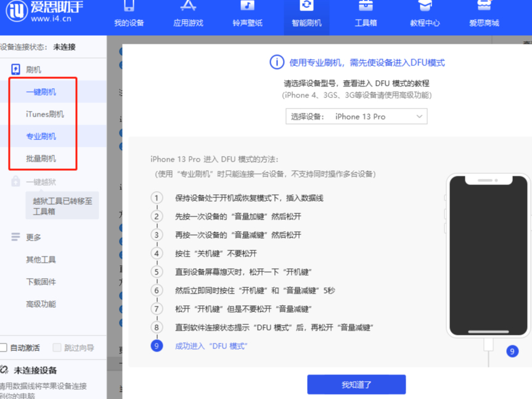Toggle the 自动激活 checkbox
532x399 pixels.
(4, 347)
